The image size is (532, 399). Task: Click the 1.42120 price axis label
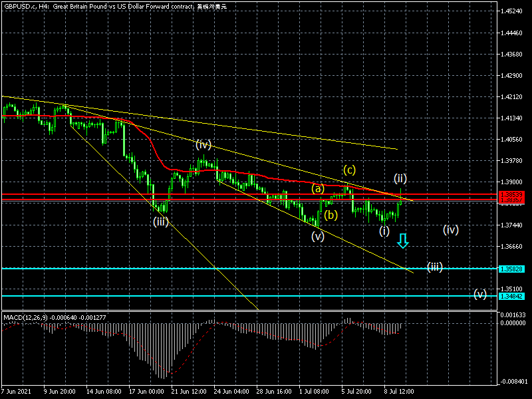511,97
